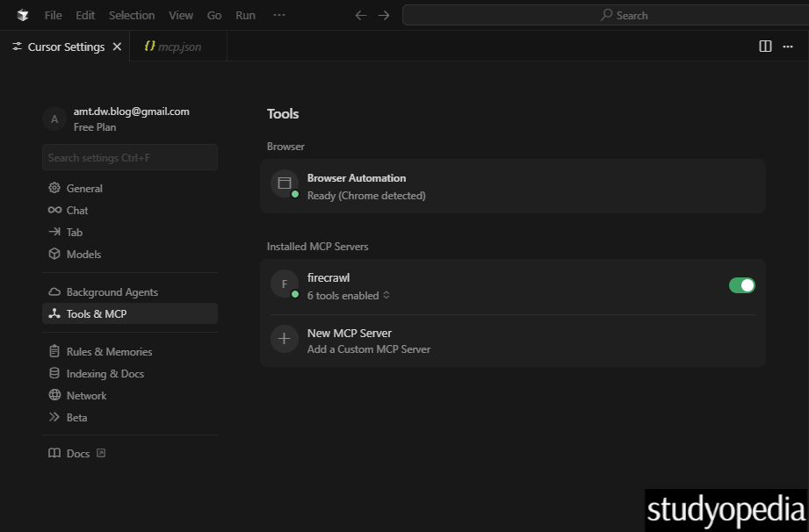Open General settings via the gear icon

(54, 188)
